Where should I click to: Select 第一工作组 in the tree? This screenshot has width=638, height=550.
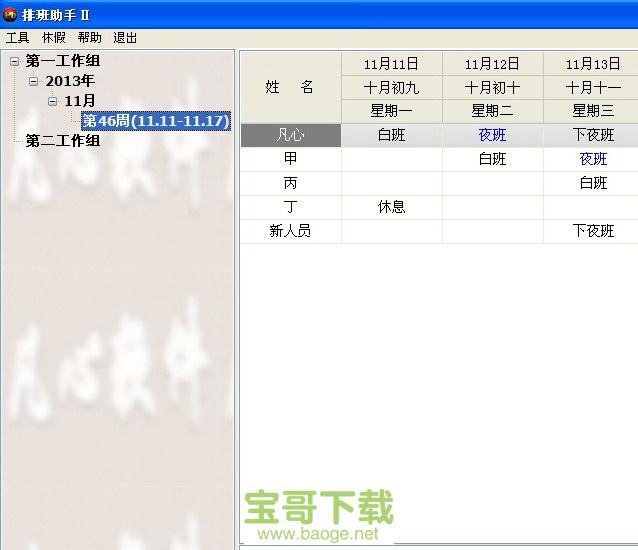tap(63, 61)
